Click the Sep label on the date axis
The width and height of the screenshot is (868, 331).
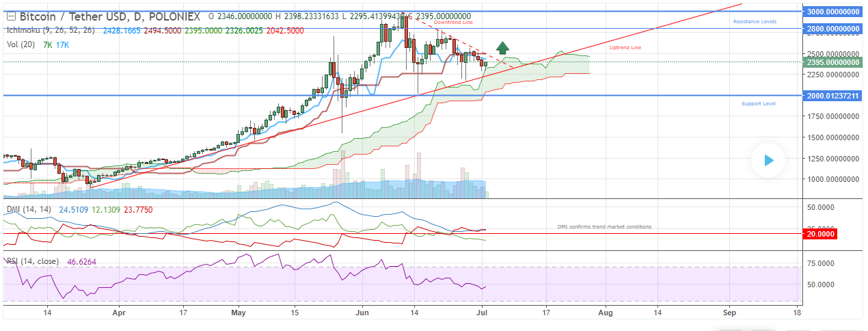pos(729,312)
